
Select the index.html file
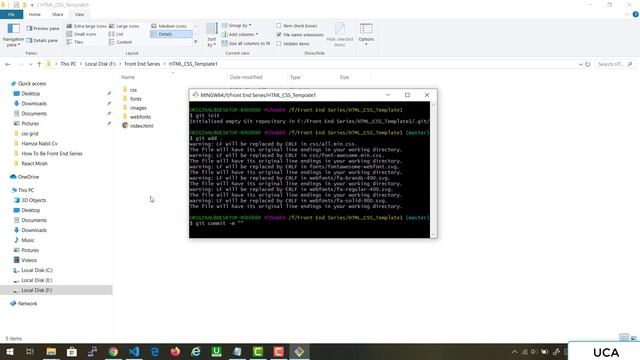pos(142,126)
